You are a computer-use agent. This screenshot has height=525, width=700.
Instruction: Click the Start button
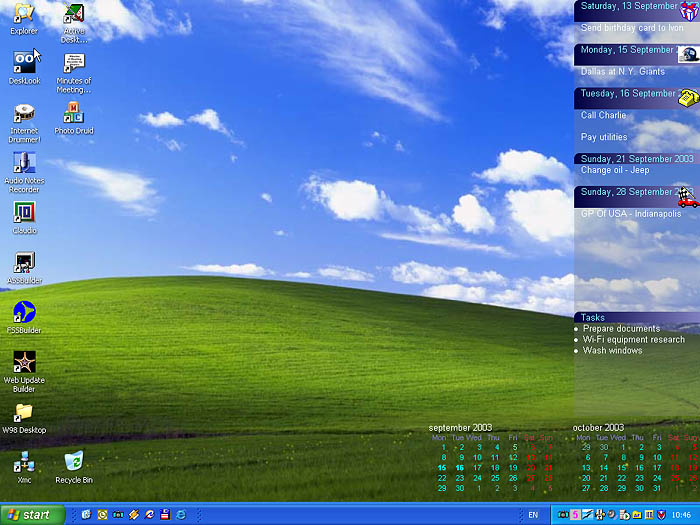point(33,515)
